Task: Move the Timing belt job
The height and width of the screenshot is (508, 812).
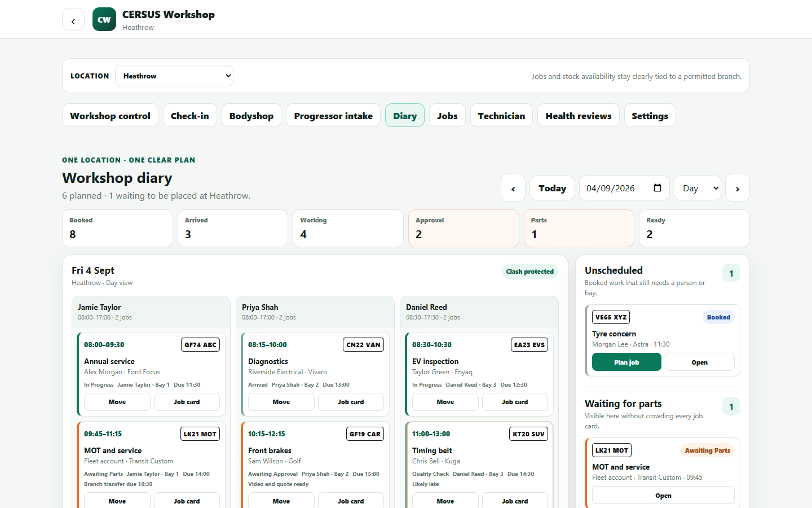Action: click(445, 501)
